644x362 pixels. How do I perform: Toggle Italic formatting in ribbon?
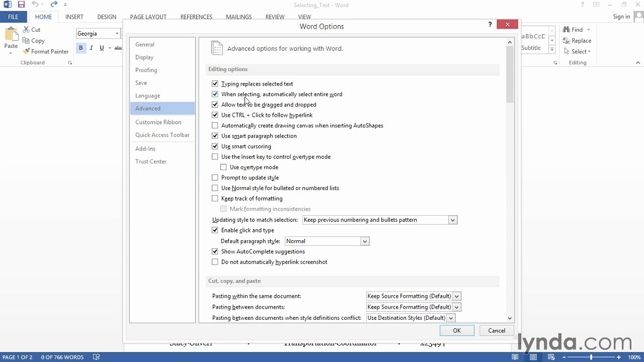click(x=91, y=48)
